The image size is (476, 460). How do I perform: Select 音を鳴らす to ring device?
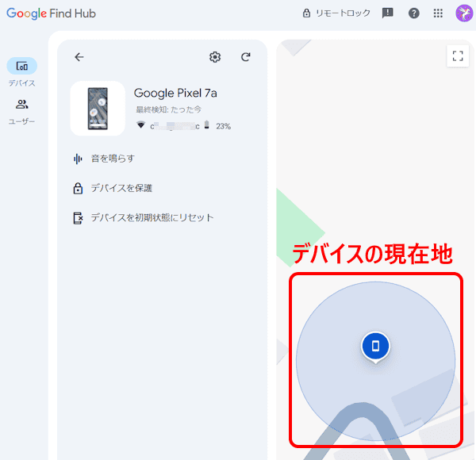click(x=112, y=159)
